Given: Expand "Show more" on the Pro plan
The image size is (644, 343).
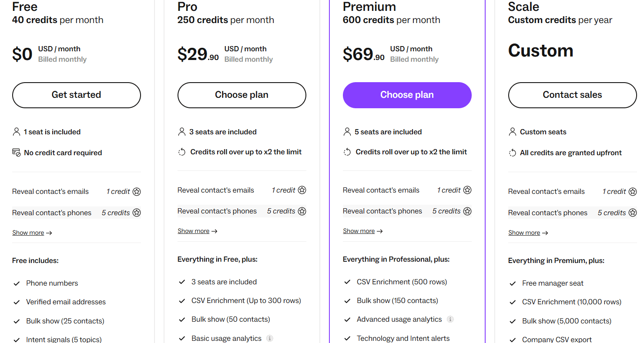Looking at the screenshot, I should 194,230.
